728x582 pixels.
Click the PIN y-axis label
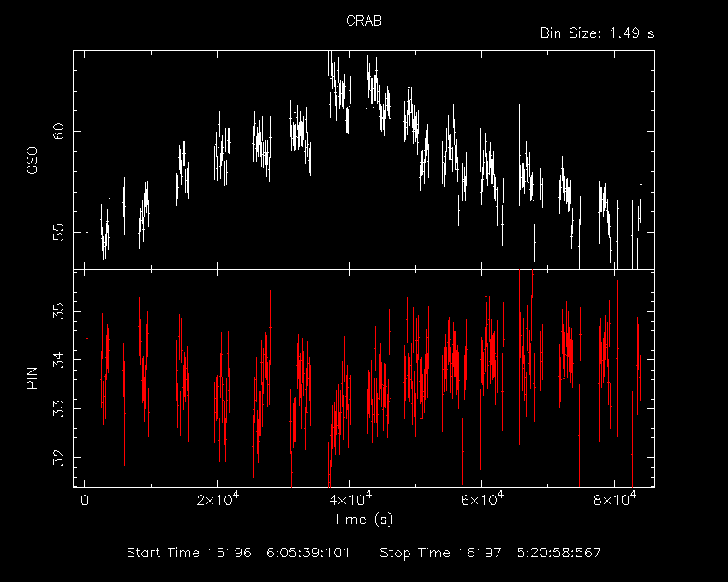(x=32, y=378)
